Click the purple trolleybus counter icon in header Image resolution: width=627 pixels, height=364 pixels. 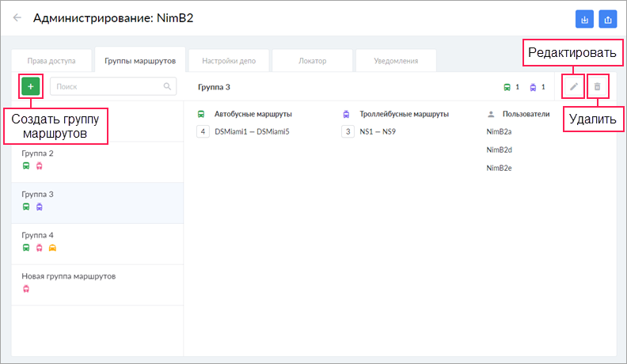[x=533, y=87]
